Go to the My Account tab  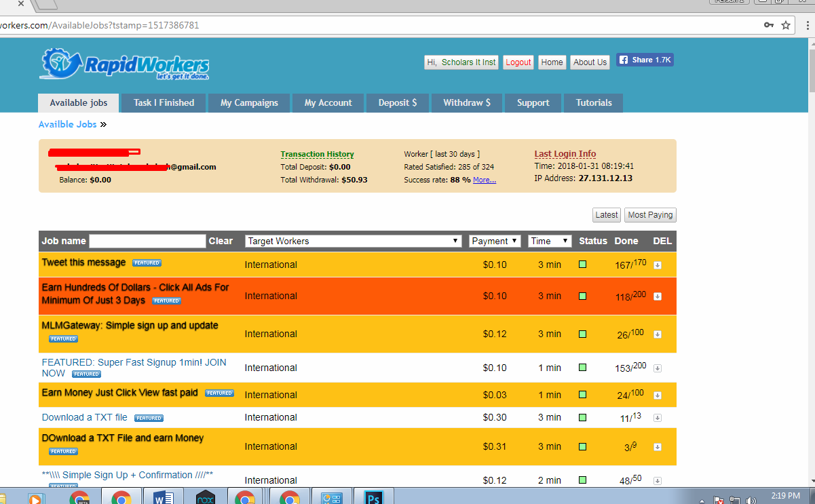pyautogui.click(x=328, y=103)
